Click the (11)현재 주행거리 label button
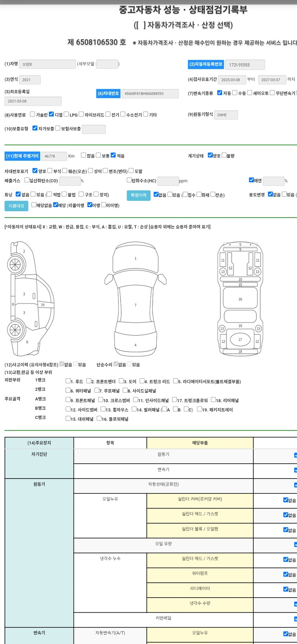Image resolution: width=297 pixels, height=644 pixels. click(22, 156)
